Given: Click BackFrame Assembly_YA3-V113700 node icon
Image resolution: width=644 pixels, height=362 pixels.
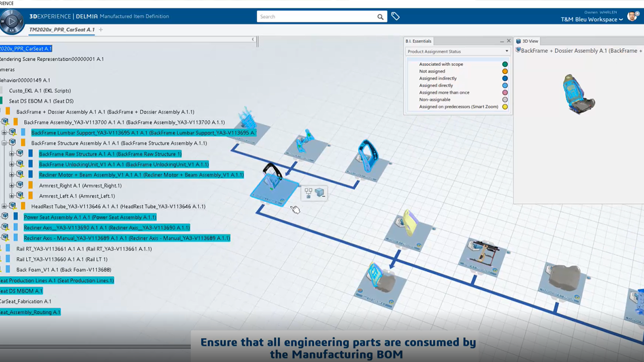Looking at the screenshot, I should click(x=5, y=122).
